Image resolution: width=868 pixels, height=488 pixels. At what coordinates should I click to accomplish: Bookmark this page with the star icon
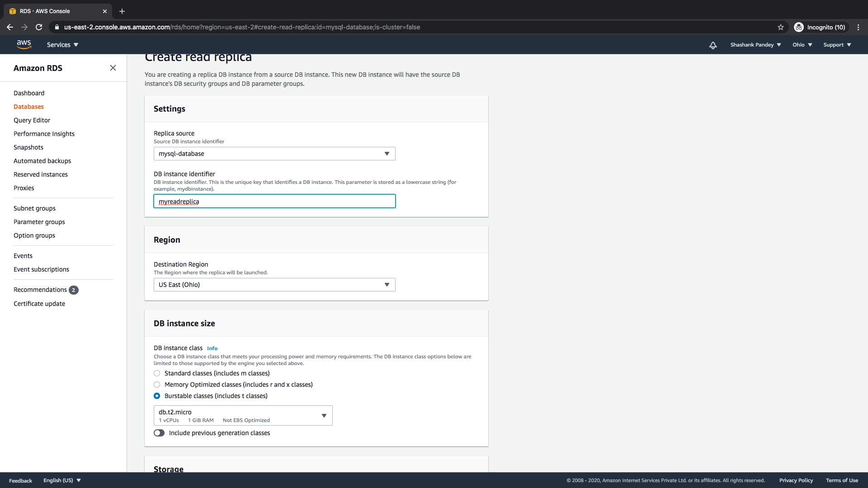pos(781,27)
